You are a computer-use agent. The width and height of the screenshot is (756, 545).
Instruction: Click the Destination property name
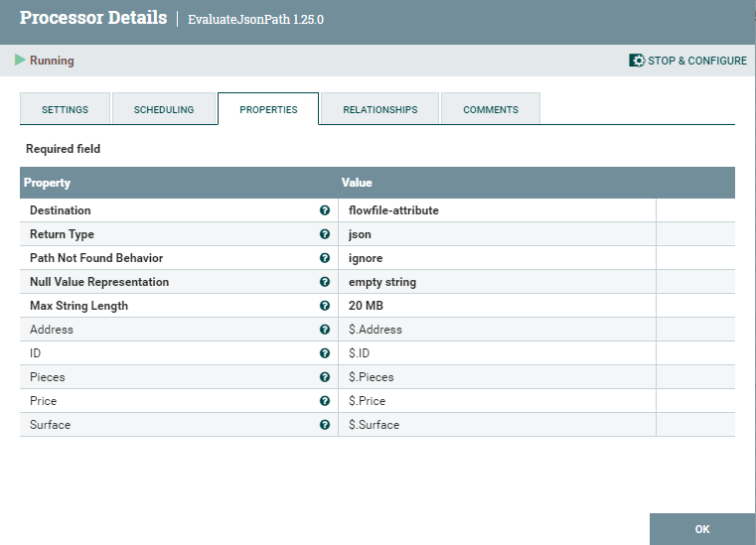click(61, 210)
